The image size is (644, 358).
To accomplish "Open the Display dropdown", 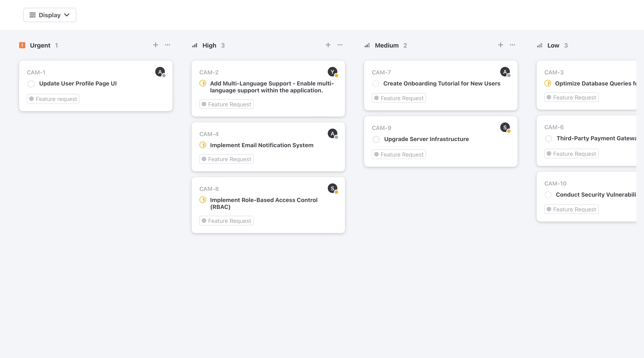I will (x=49, y=15).
